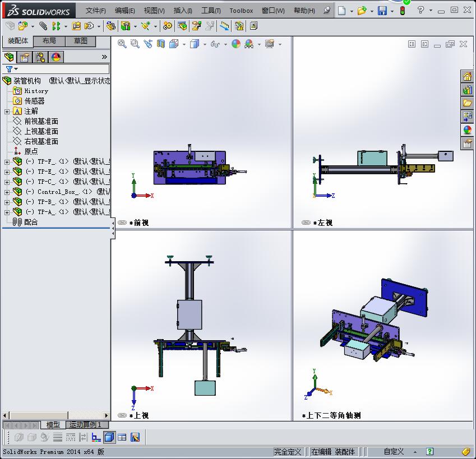
Task: Toggle the link views icon beside 左视 label
Action: point(306,222)
